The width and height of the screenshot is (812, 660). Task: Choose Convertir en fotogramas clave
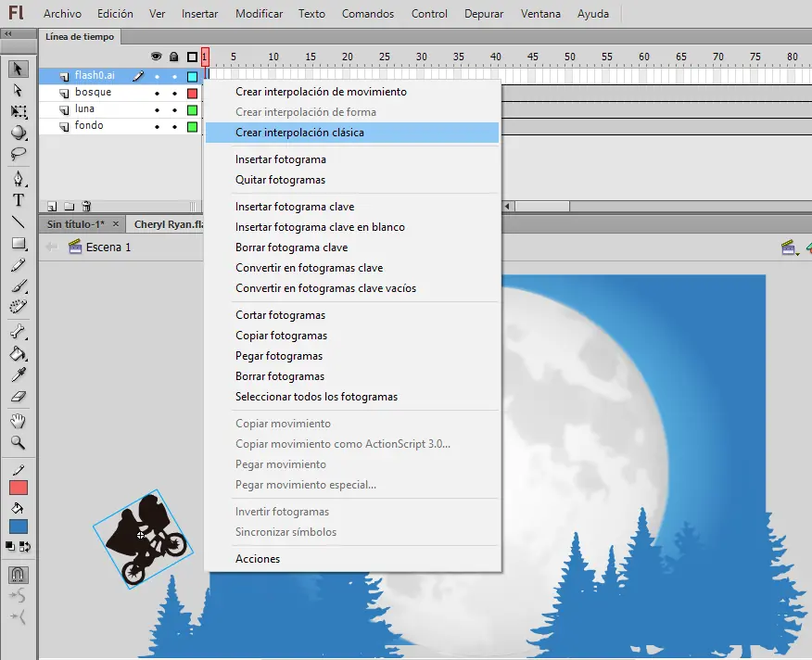pyautogui.click(x=352, y=268)
